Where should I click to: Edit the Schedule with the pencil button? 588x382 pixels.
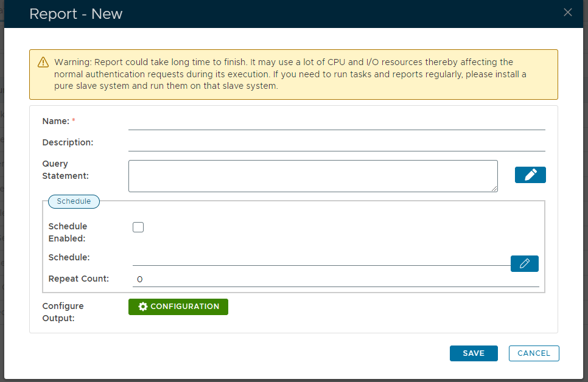tap(524, 263)
